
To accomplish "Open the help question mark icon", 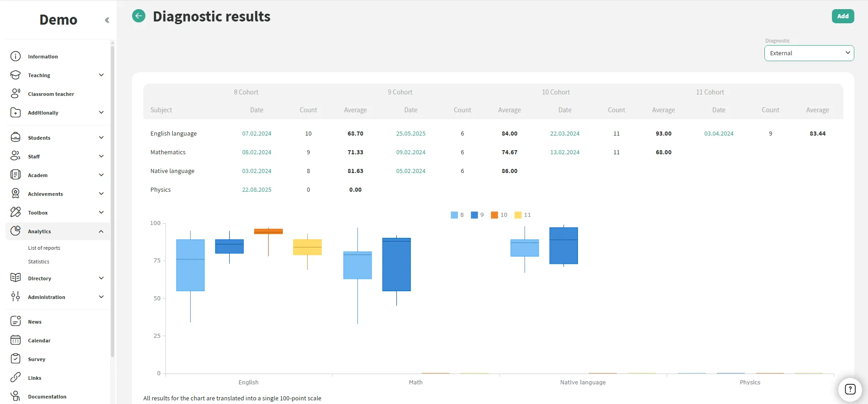I will click(x=850, y=389).
